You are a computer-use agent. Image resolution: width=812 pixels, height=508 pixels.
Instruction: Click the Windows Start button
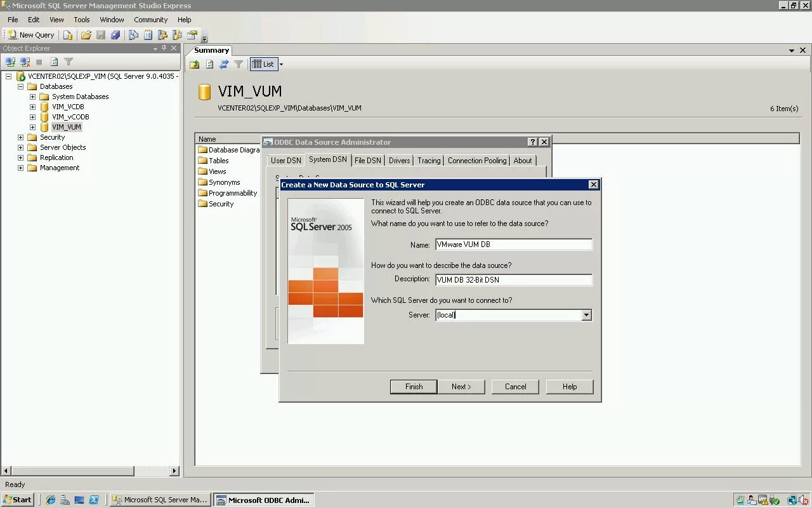point(18,500)
